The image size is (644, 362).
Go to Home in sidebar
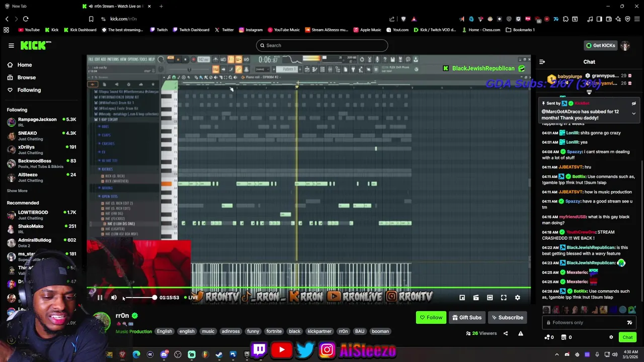point(24,65)
